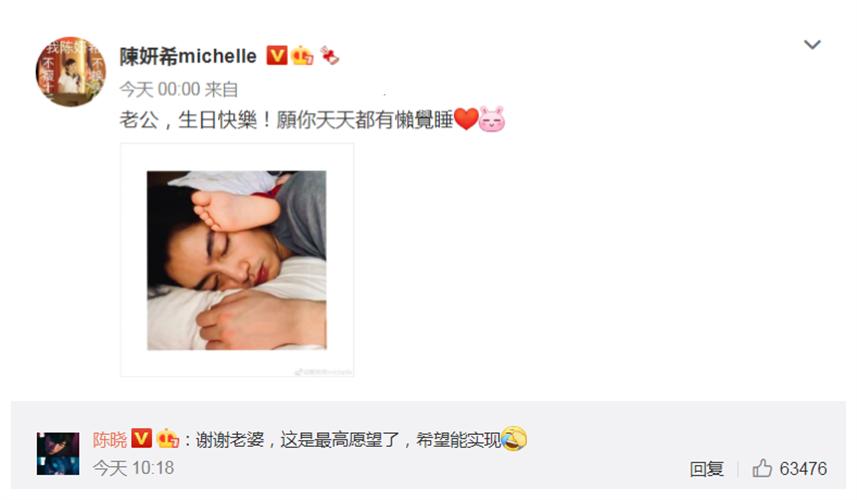Image resolution: width=857 pixels, height=500 pixels.
Task: Like the comment with thumbs-up icon
Action: pos(762,468)
